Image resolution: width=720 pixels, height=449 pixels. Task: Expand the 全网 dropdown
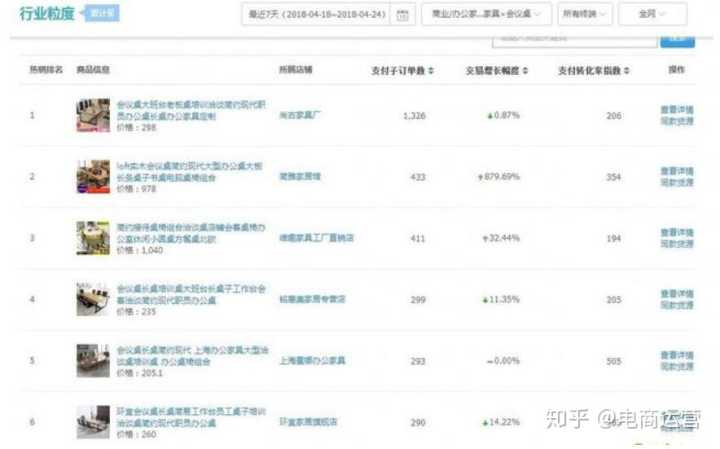pos(652,14)
